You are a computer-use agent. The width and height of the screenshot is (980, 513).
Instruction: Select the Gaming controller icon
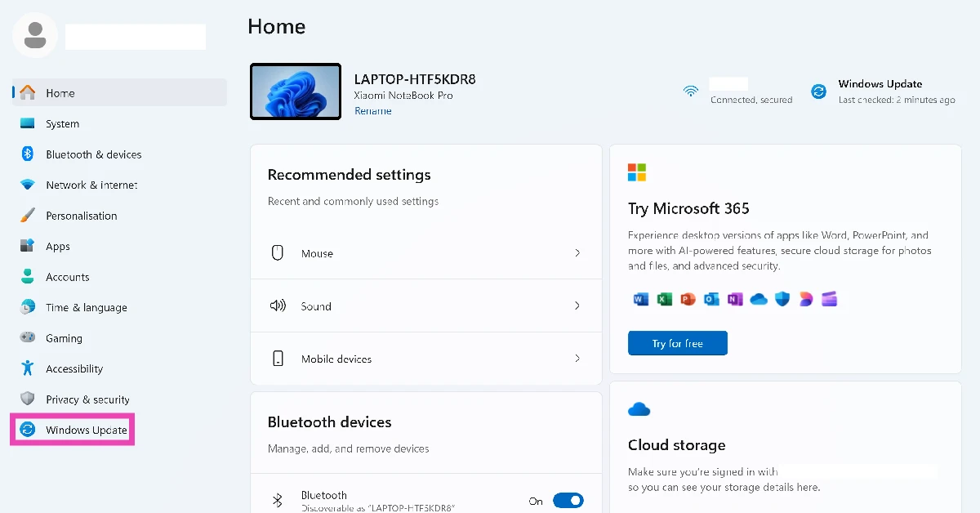coord(28,338)
